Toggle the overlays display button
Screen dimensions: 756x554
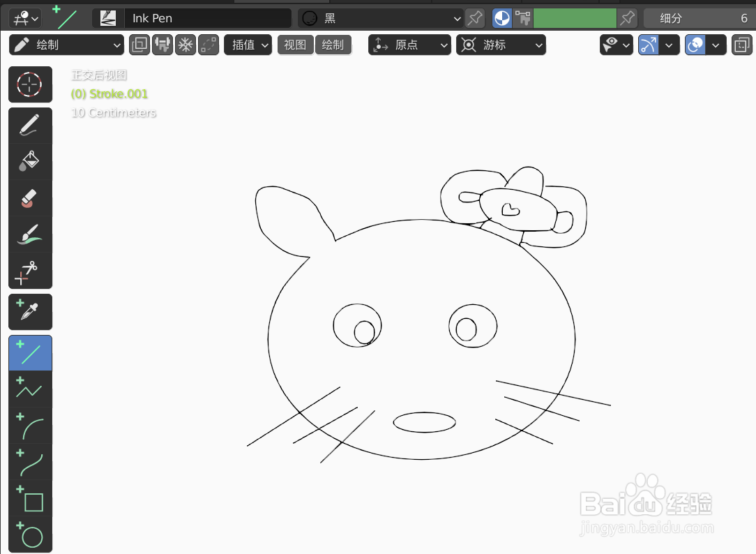tap(695, 45)
